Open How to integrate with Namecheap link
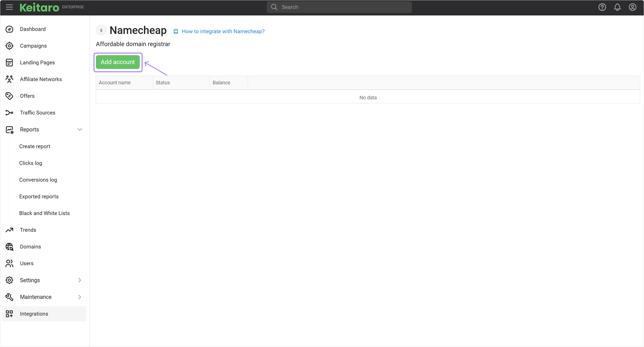The width and height of the screenshot is (644, 347). (223, 31)
